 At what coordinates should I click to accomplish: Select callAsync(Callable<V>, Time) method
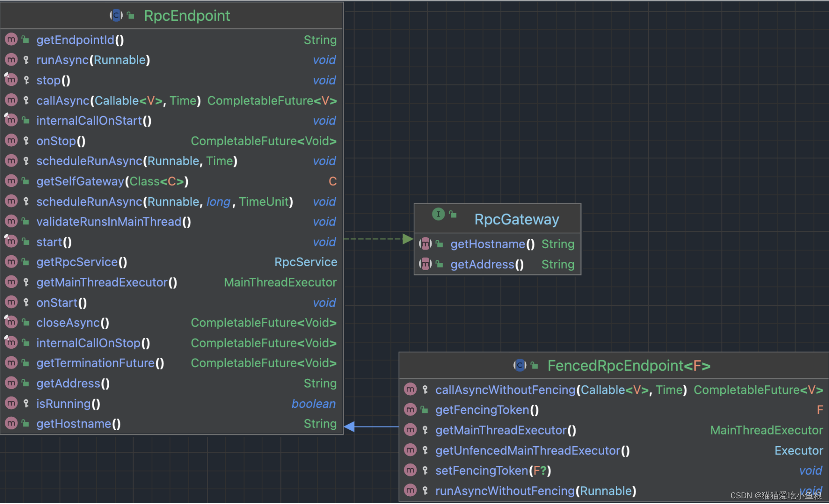click(119, 101)
